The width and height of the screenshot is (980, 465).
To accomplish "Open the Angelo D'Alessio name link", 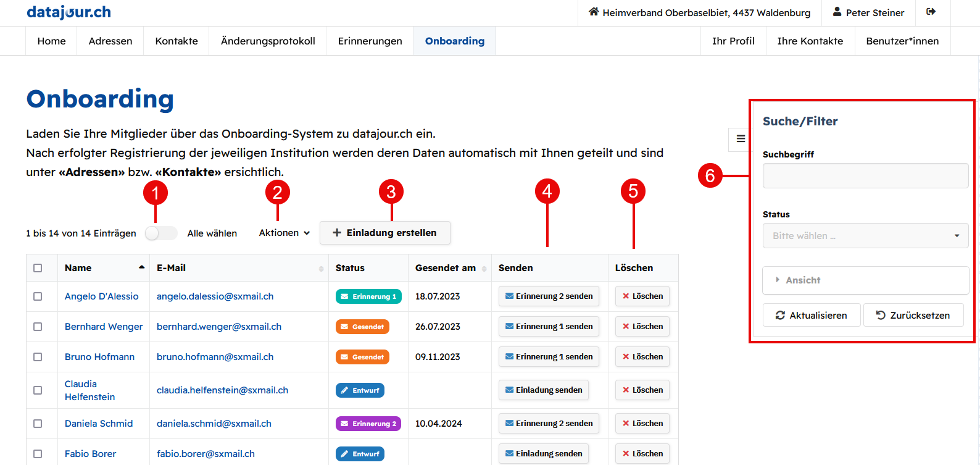I will (102, 296).
